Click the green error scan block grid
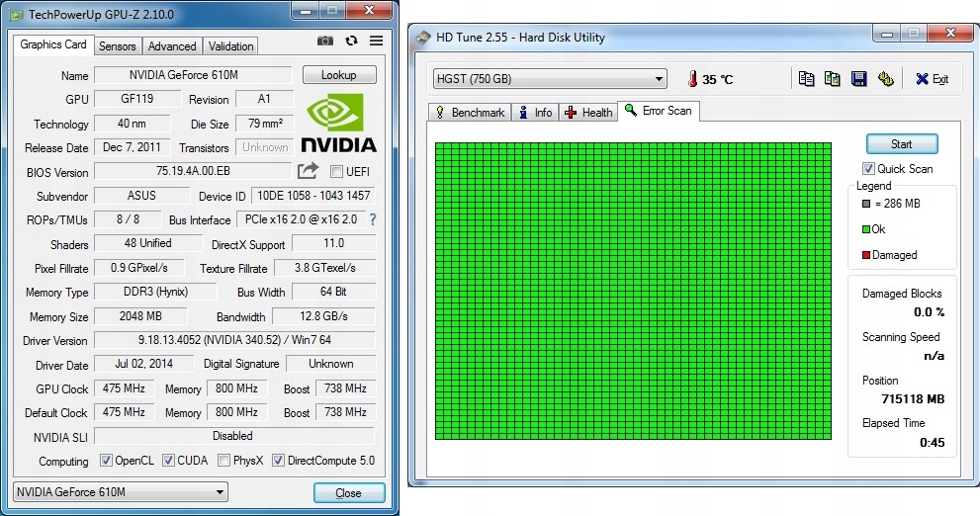This screenshot has height=516, width=980. (x=633, y=291)
